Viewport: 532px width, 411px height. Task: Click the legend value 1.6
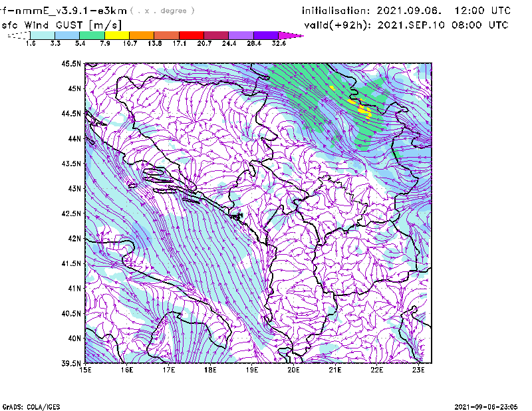31,43
